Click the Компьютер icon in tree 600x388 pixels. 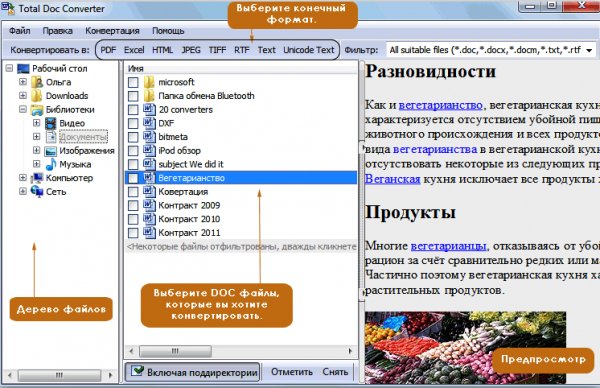pos(37,178)
